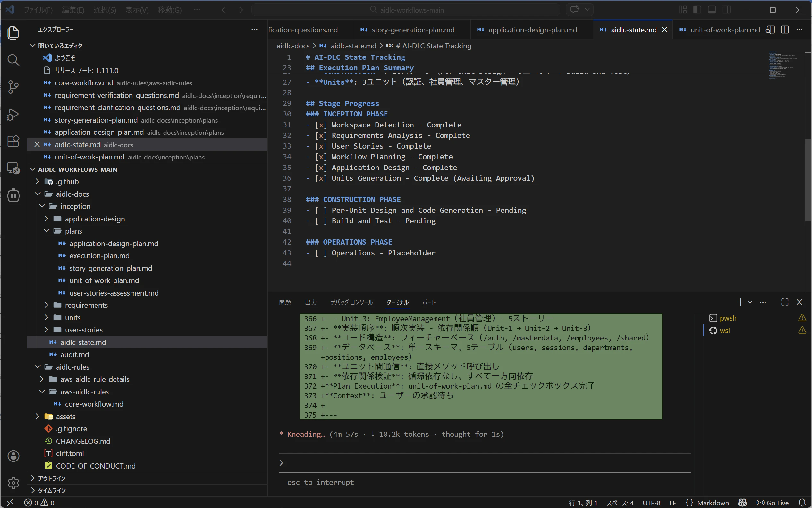Screen dimensions: 812x508
Task: Expand the requirements folder
Action: 46,305
